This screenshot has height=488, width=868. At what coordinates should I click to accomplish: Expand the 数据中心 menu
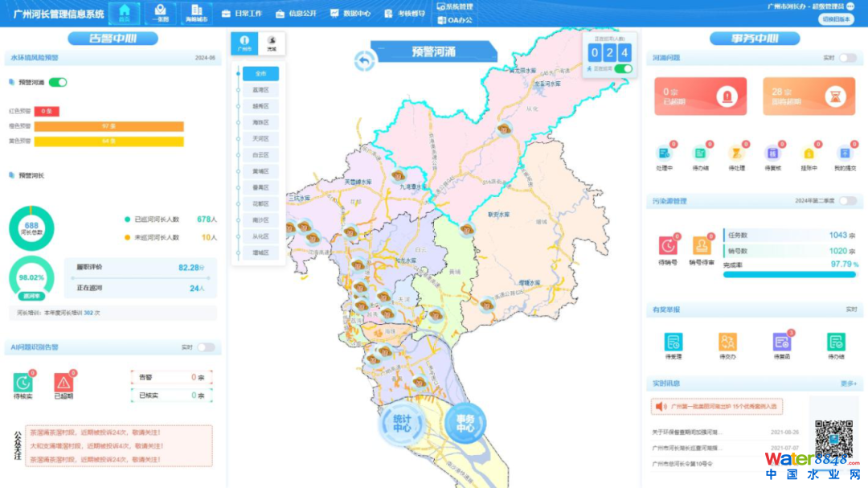350,14
